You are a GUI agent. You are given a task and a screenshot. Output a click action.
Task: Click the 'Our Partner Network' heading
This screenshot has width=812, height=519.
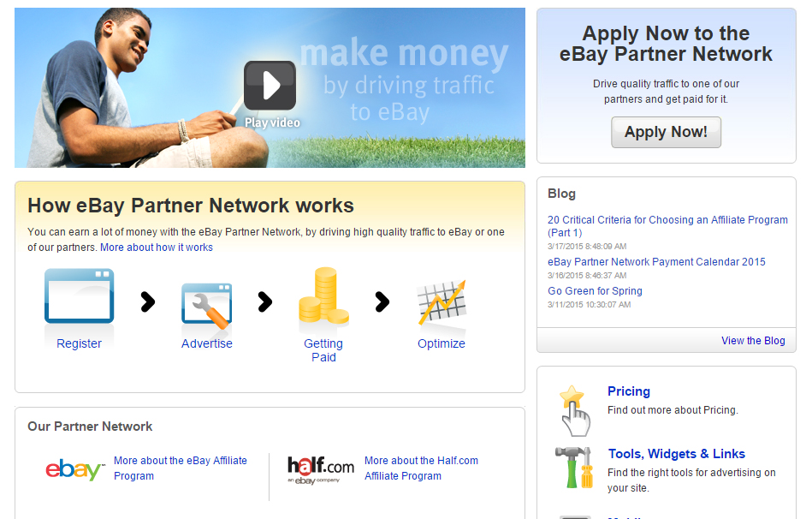pos(90,427)
